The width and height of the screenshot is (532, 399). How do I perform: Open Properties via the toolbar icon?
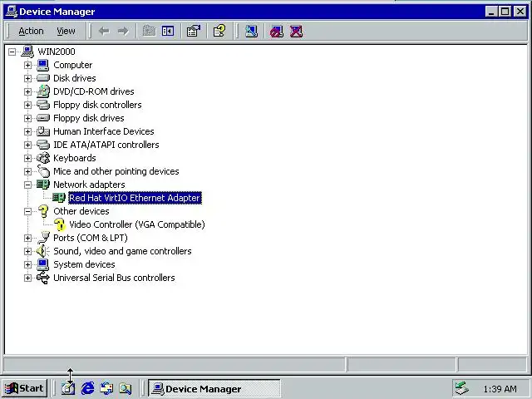(x=194, y=32)
